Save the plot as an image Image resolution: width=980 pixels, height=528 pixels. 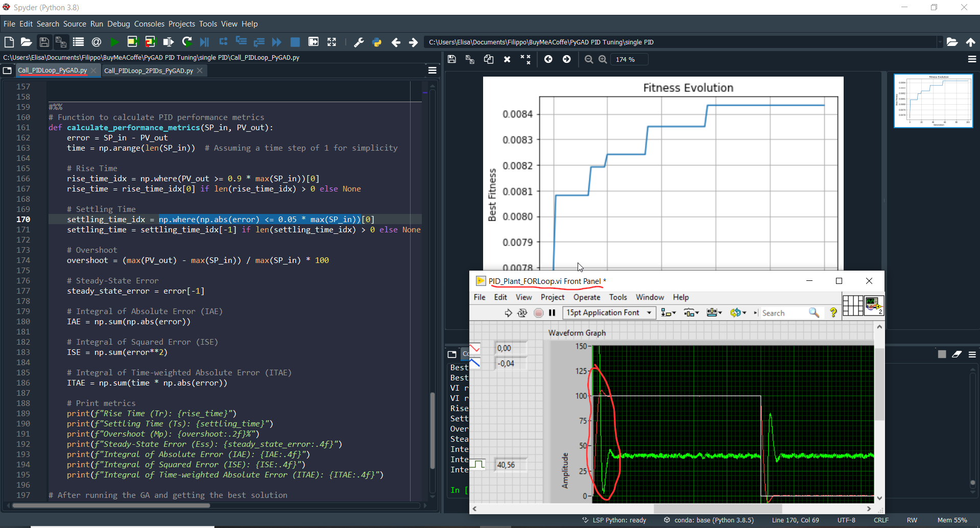[451, 59]
